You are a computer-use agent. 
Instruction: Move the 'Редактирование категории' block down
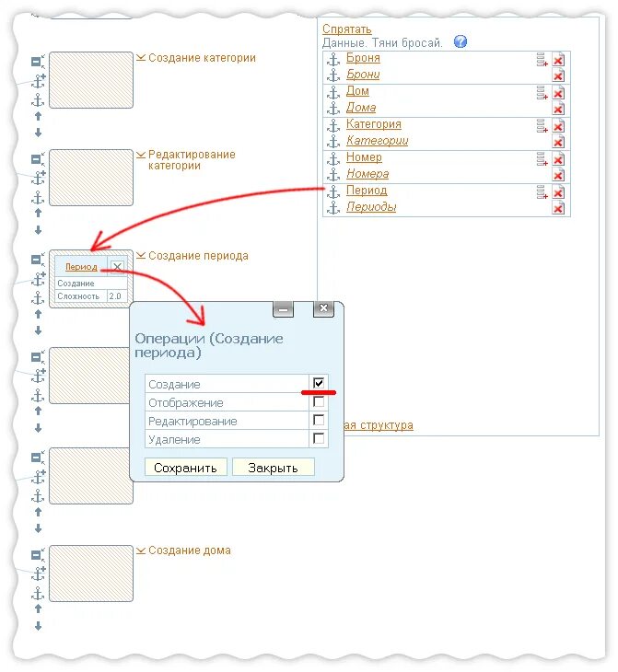pos(38,230)
